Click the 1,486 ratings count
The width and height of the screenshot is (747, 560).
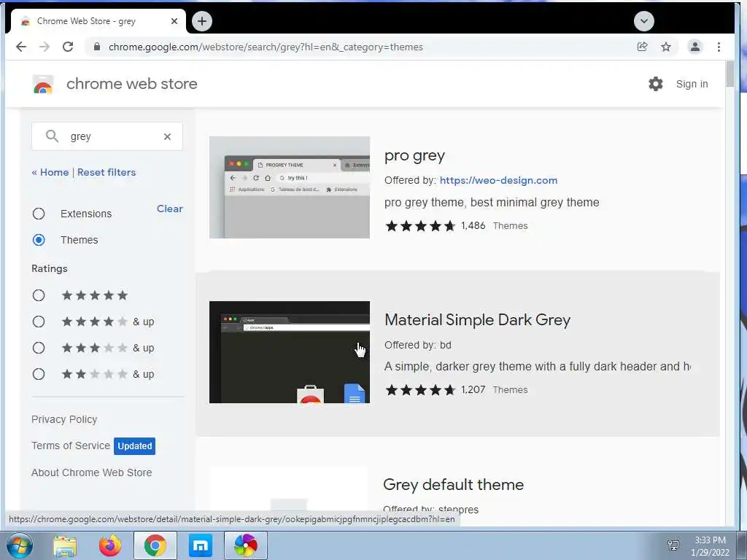[473, 226]
